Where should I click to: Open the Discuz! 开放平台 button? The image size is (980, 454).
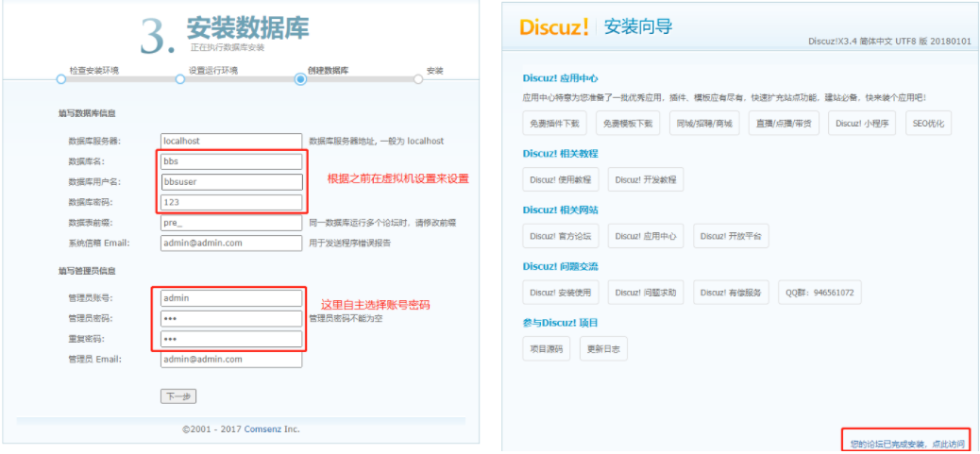click(x=732, y=236)
